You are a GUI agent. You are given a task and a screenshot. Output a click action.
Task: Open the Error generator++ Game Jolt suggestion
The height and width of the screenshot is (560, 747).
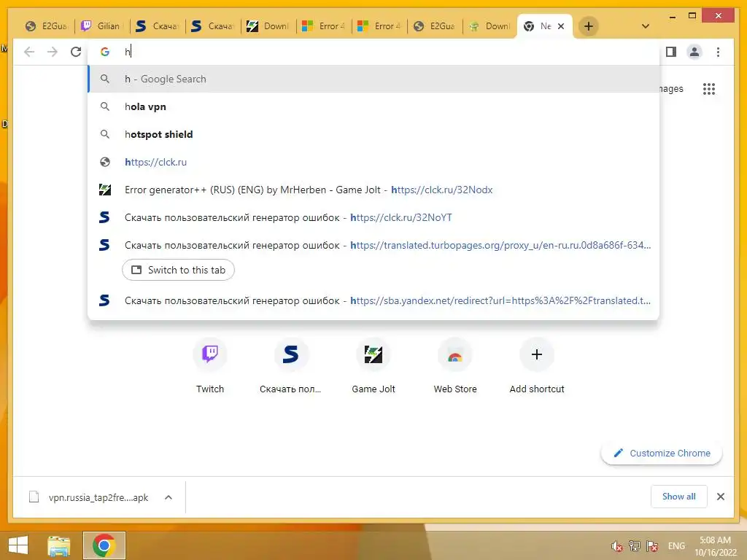click(373, 190)
